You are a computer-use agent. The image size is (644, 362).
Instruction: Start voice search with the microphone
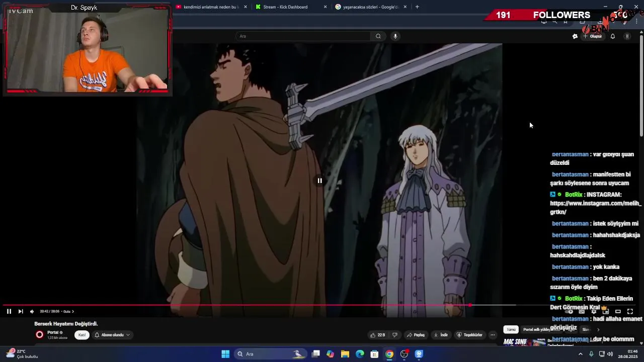[x=395, y=36]
